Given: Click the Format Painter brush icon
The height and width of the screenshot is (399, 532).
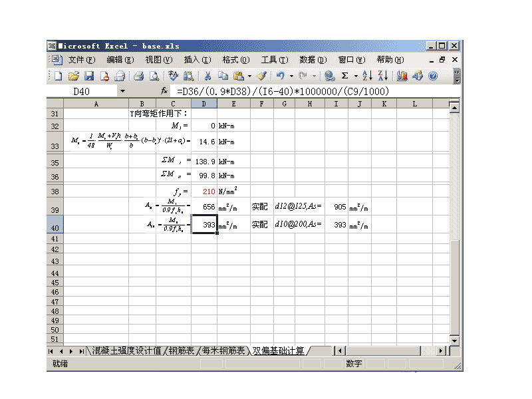Looking at the screenshot, I should pos(261,76).
